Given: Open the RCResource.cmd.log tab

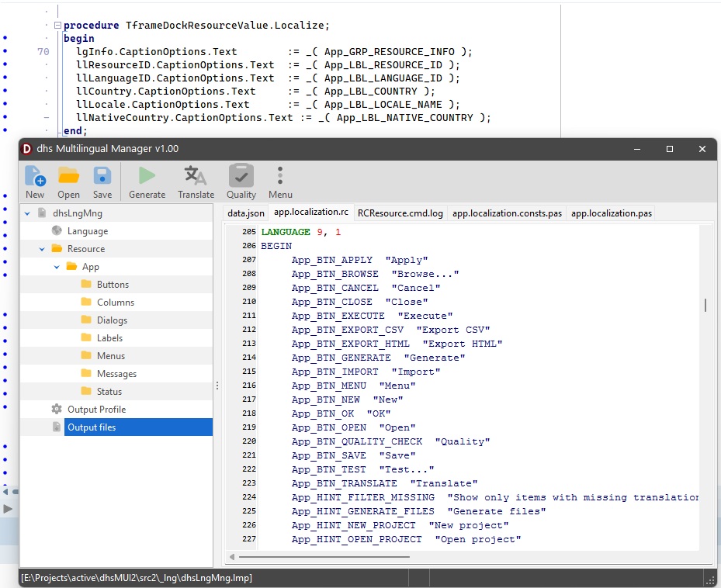Looking at the screenshot, I should [x=400, y=212].
